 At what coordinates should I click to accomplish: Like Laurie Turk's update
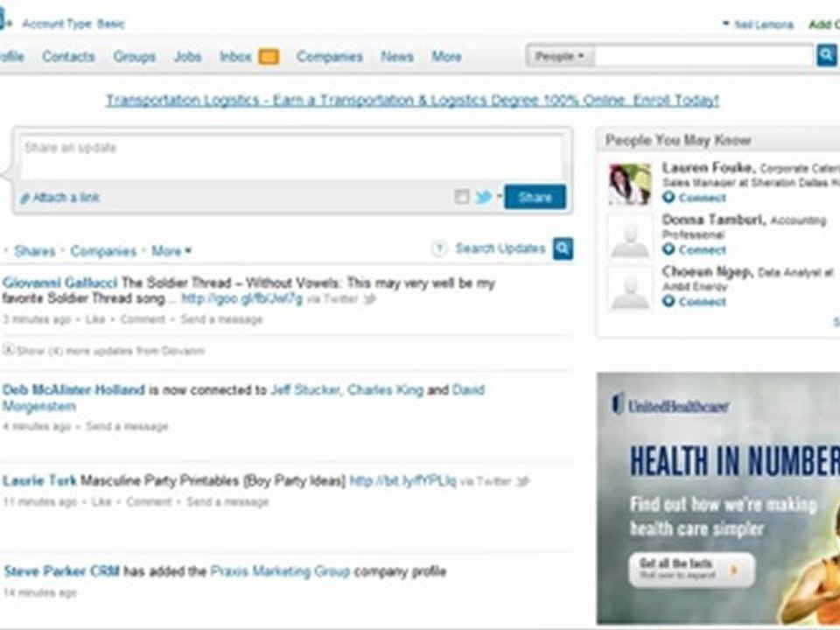tap(101, 502)
